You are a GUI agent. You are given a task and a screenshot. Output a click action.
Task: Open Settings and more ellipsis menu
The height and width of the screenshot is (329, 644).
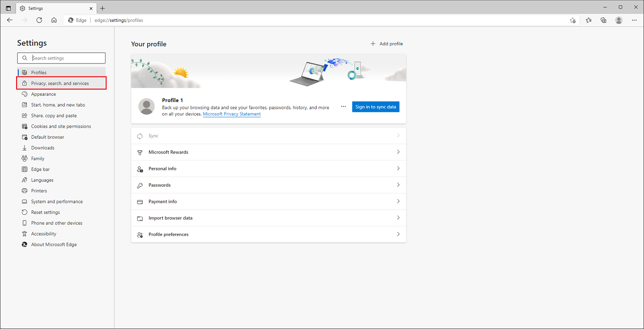[x=634, y=20]
